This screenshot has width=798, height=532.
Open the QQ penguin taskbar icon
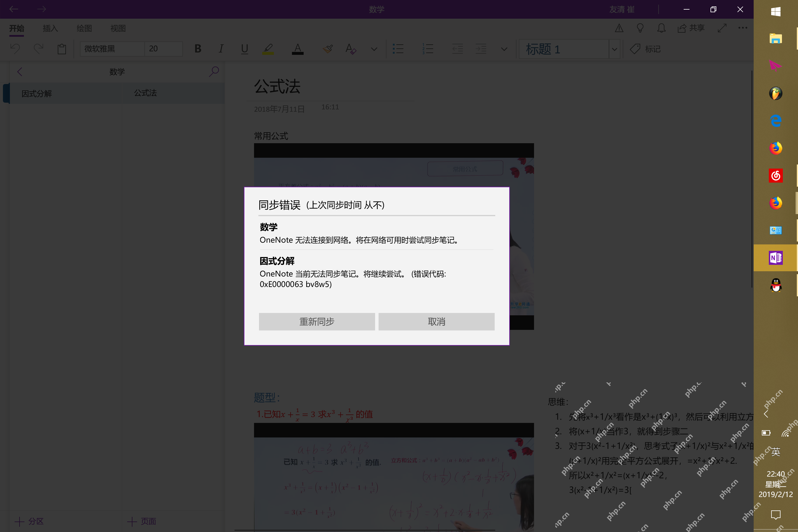point(776,285)
